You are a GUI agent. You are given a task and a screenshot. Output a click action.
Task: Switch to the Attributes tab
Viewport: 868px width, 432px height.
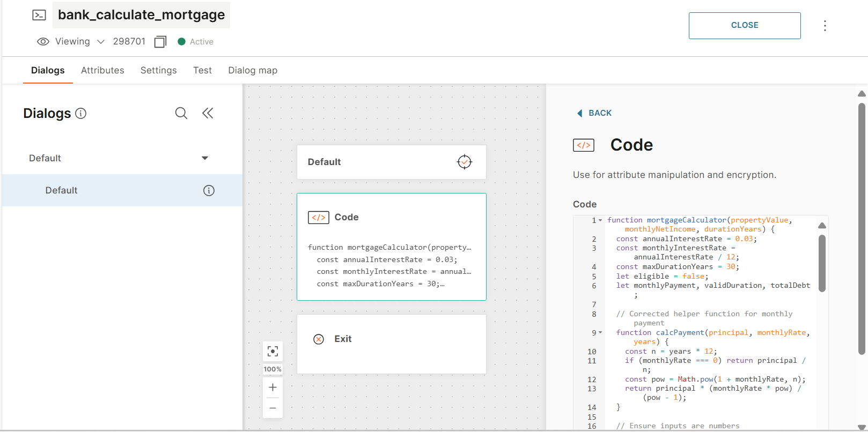pyautogui.click(x=102, y=70)
